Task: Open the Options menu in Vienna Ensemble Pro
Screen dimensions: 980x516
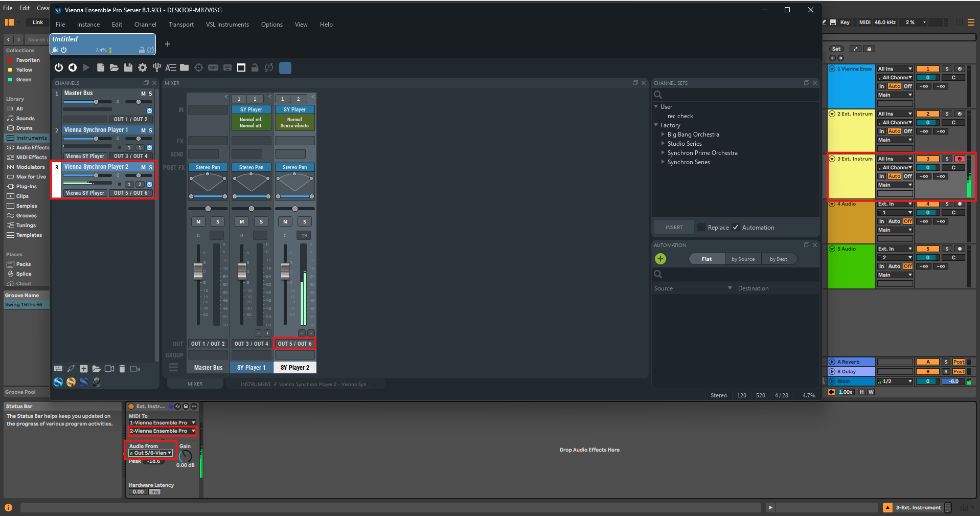Action: [x=271, y=25]
